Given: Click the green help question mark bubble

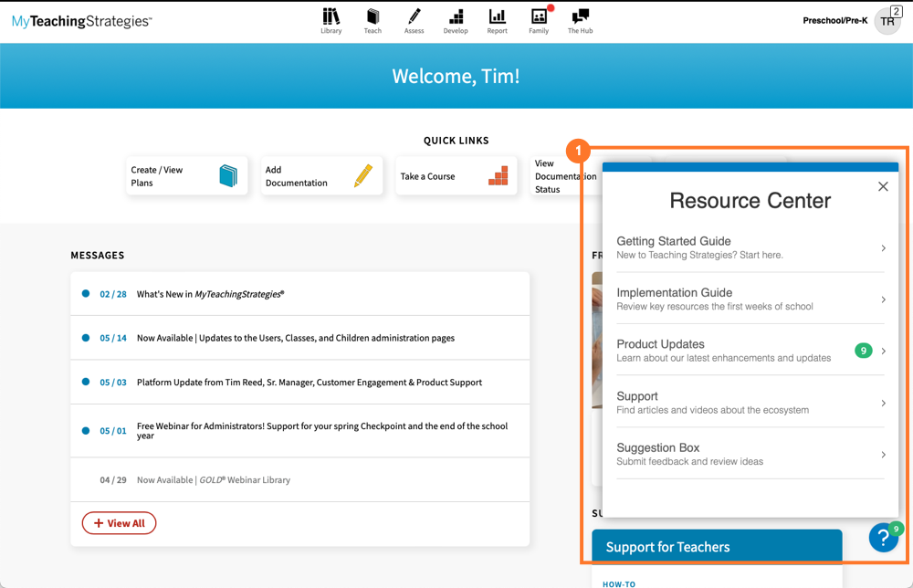Looking at the screenshot, I should (882, 537).
